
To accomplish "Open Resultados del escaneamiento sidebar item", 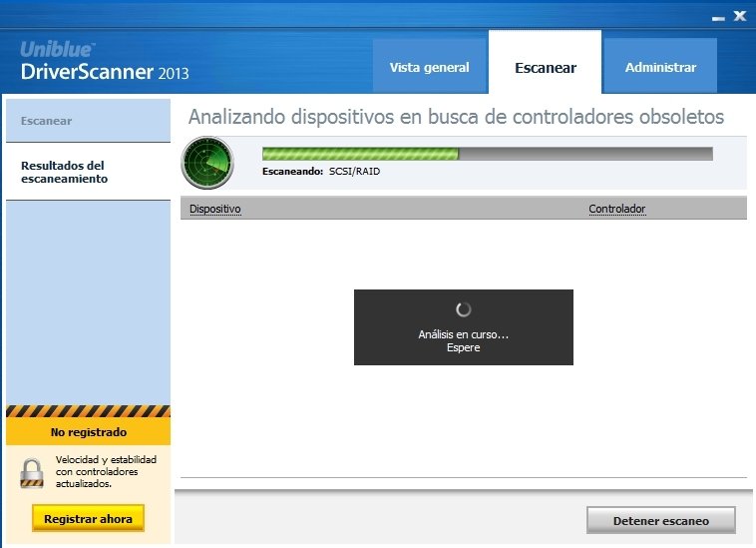I will (x=88, y=172).
